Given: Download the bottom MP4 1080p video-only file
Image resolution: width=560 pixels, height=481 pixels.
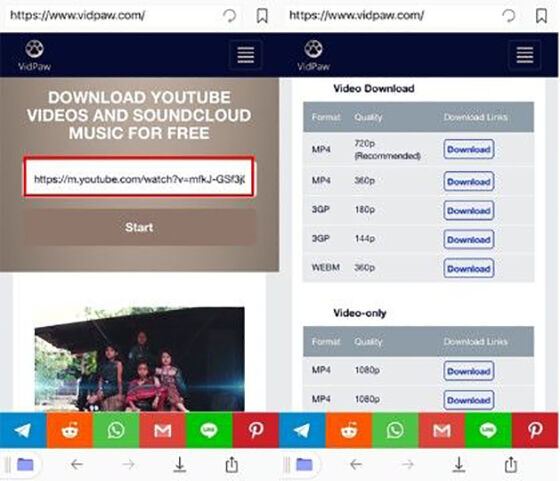Looking at the screenshot, I should (x=469, y=400).
